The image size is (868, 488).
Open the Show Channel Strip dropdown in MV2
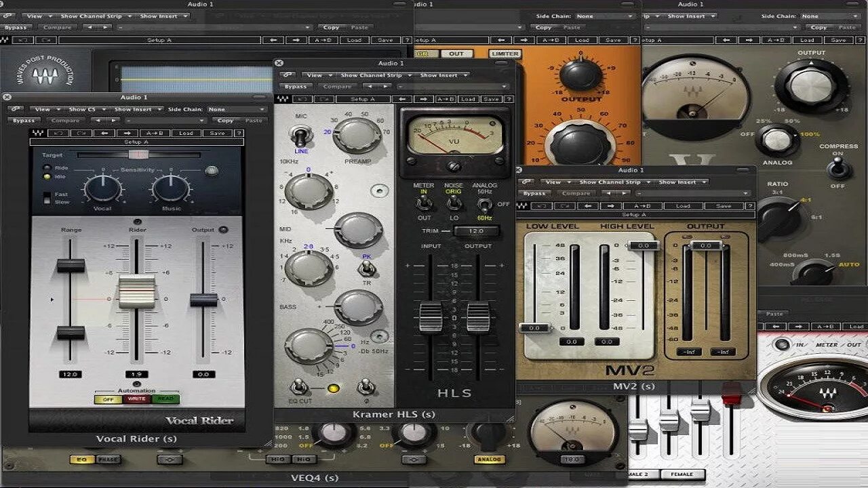(x=614, y=182)
